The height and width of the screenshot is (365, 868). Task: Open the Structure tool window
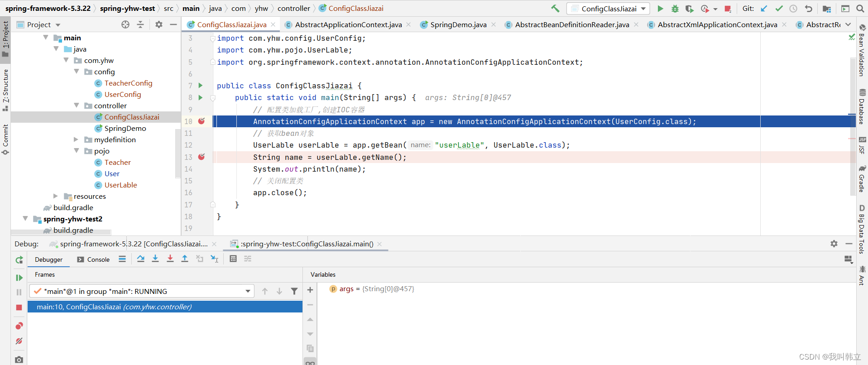[x=5, y=90]
